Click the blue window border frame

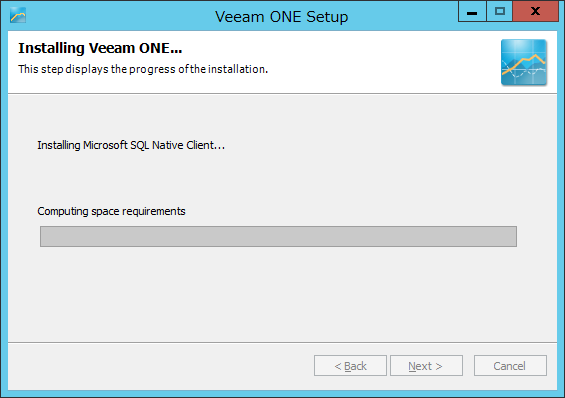pyautogui.click(x=4, y=216)
